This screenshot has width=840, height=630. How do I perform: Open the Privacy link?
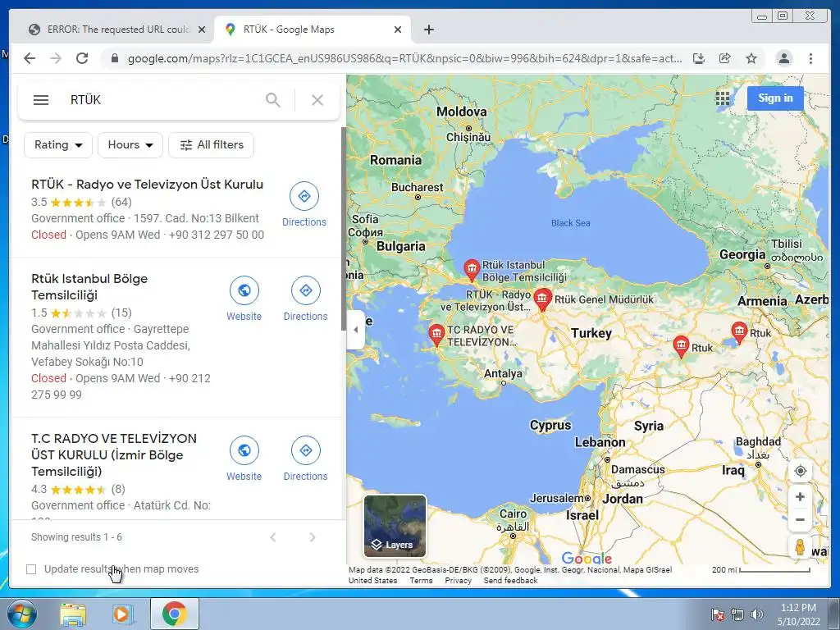point(458,580)
